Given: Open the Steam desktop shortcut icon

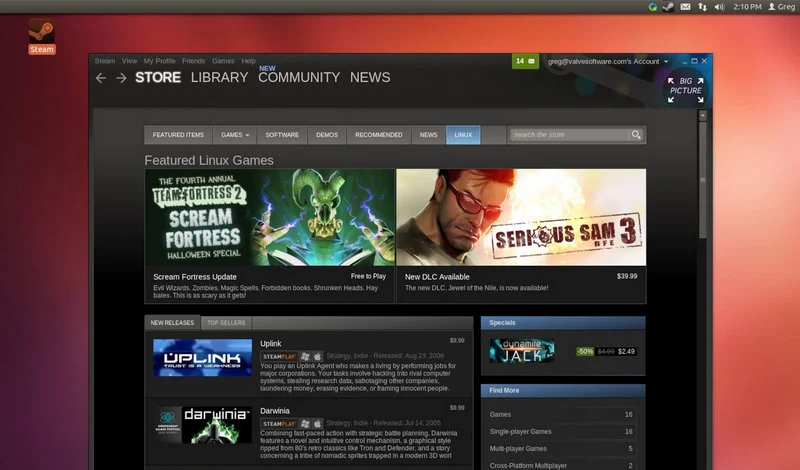Looking at the screenshot, I should 42,36.
